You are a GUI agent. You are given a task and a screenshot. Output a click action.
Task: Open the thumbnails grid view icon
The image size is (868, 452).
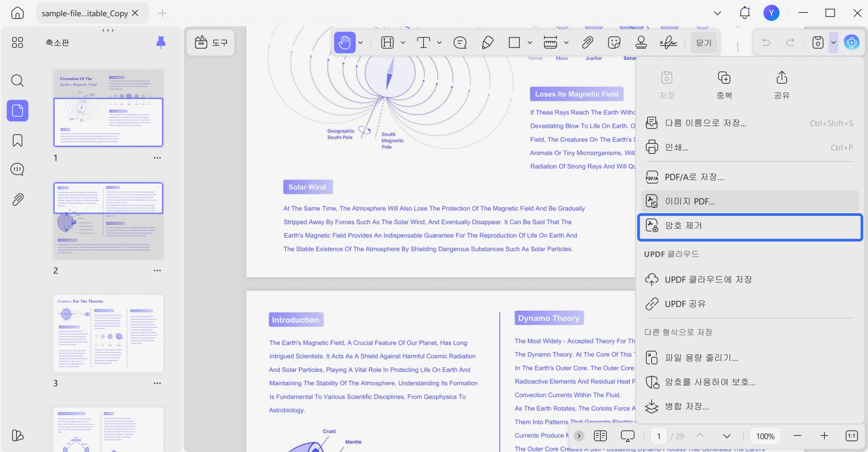tap(17, 42)
